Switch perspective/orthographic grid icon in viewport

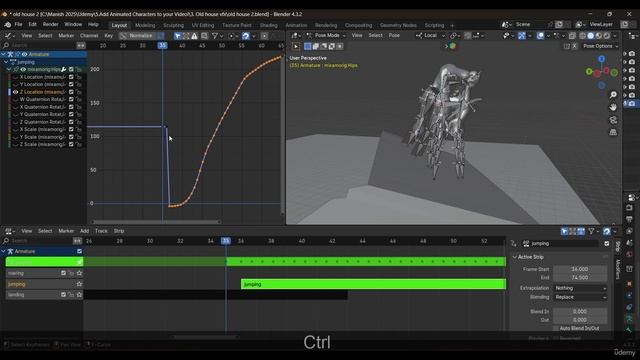(x=613, y=132)
